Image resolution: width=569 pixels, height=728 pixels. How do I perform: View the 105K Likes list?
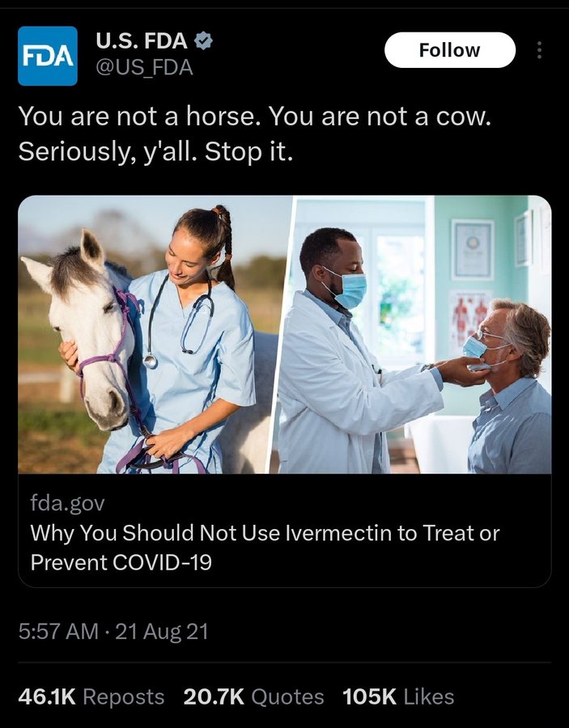point(398,697)
